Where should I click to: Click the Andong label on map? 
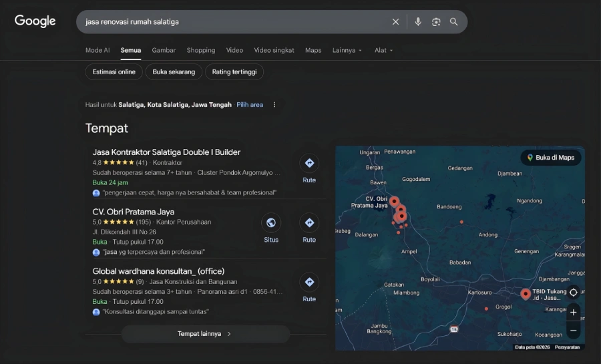[x=488, y=235]
